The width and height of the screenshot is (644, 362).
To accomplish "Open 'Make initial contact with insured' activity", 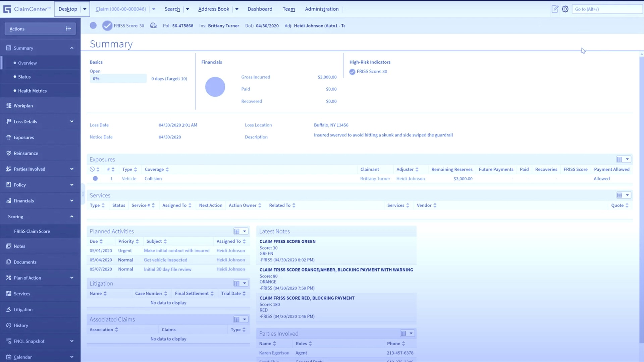I will point(176,251).
